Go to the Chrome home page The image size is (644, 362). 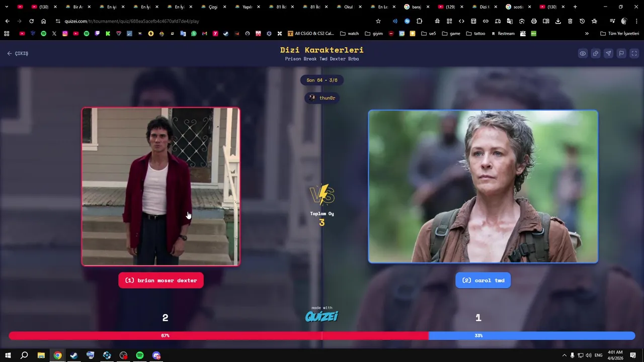pos(43,21)
